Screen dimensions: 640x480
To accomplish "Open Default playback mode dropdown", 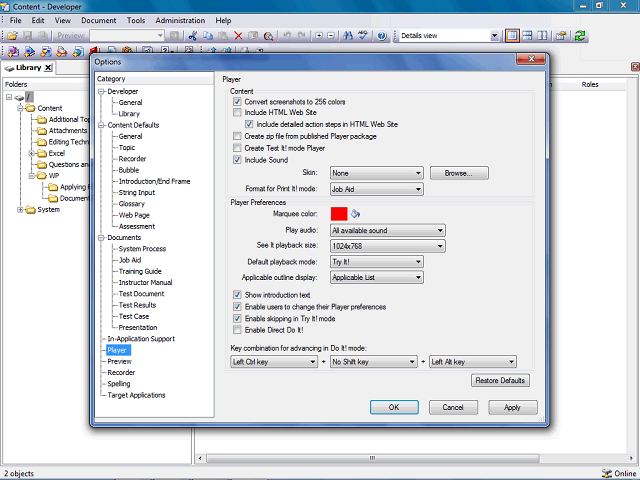I will tap(377, 262).
